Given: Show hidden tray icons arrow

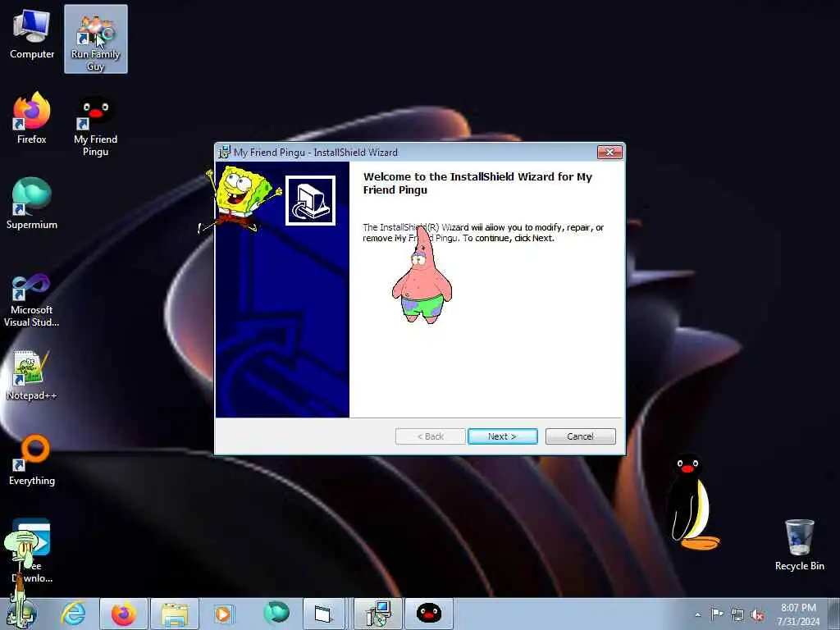Looking at the screenshot, I should tap(697, 614).
